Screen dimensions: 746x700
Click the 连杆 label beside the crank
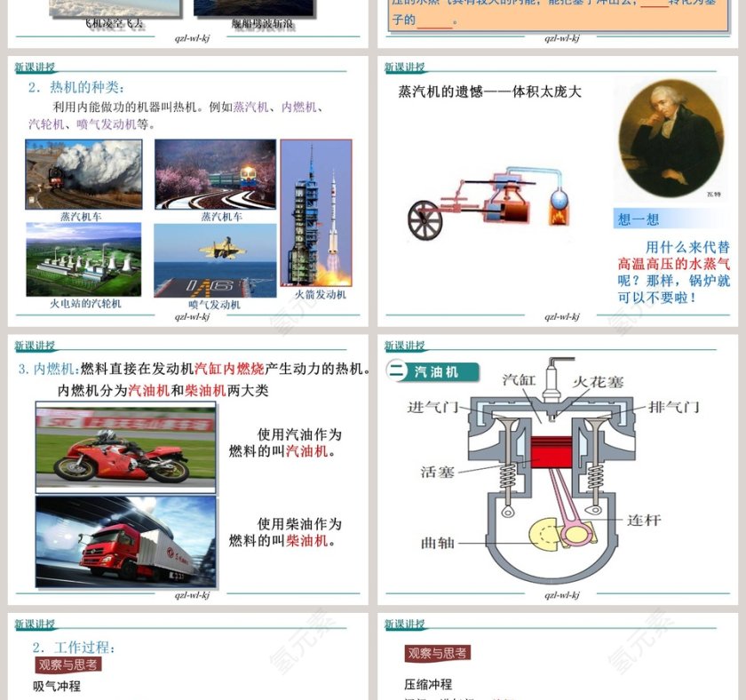point(644,520)
